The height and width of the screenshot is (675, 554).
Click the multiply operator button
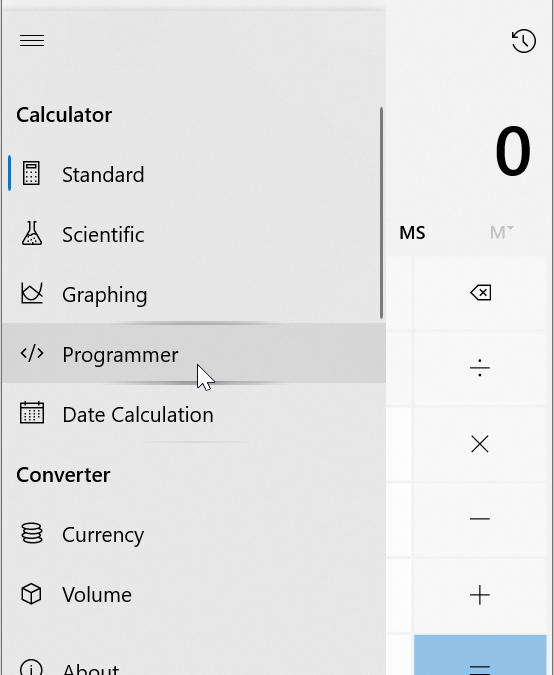(480, 444)
